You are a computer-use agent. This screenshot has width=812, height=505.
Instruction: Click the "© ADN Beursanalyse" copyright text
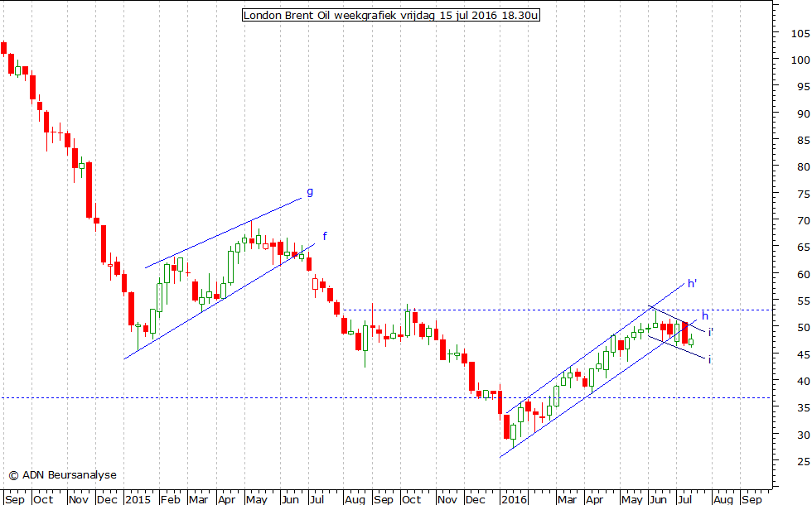click(63, 475)
